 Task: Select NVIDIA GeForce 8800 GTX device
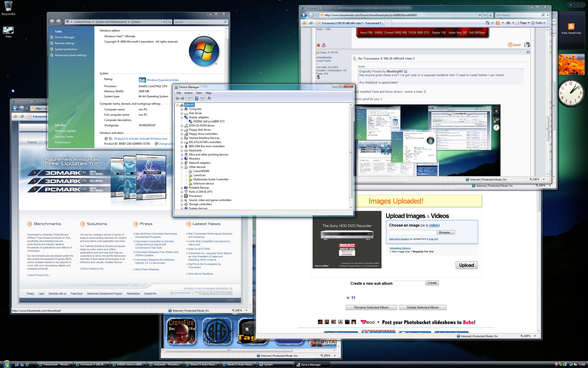(209, 121)
